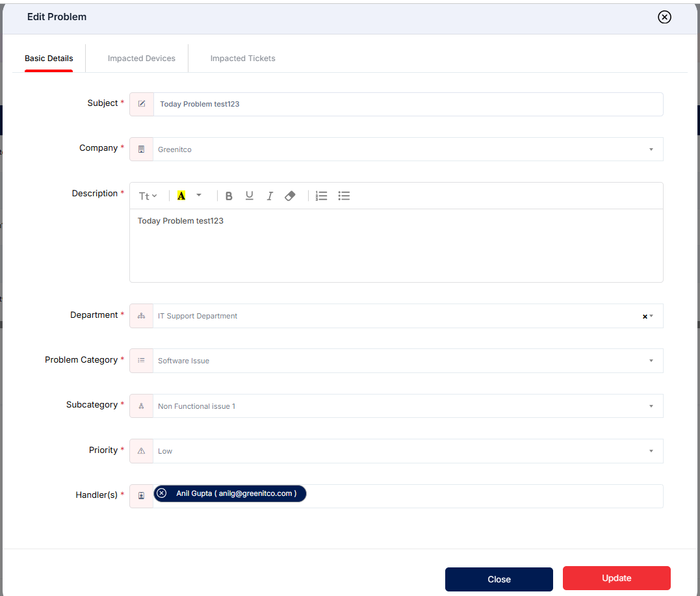Click the Department org-chart icon
This screenshot has height=596, width=700.
pos(141,316)
